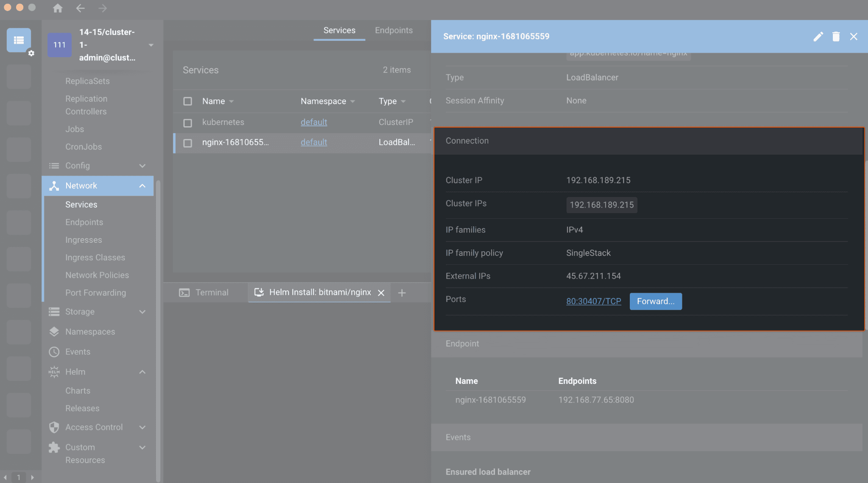The image size is (868, 483).
Task: Collapse the Helm section chevron
Action: click(x=142, y=372)
